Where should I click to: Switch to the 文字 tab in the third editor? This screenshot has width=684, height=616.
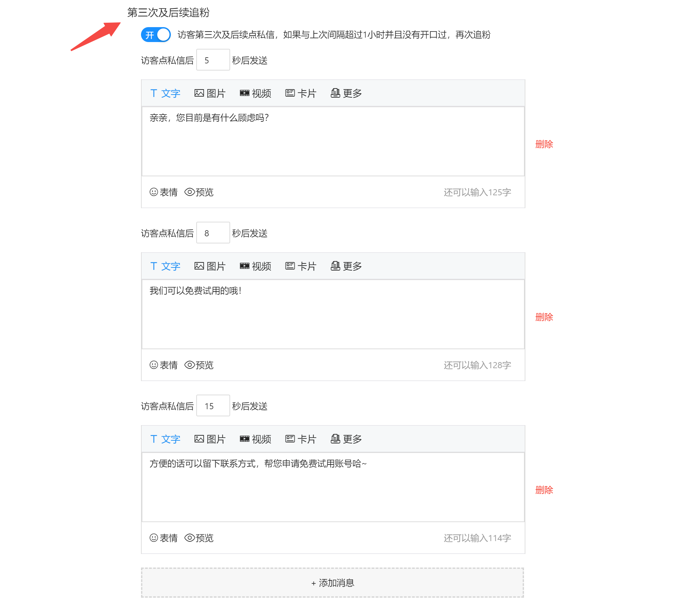point(165,439)
